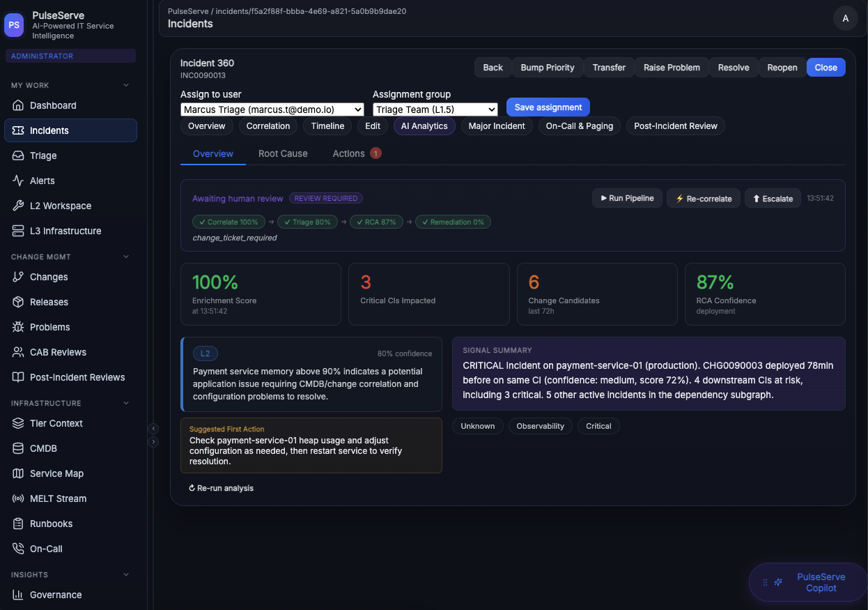Click the Post-Incident Reviews book icon
Image resolution: width=868 pixels, height=610 pixels.
tap(18, 377)
